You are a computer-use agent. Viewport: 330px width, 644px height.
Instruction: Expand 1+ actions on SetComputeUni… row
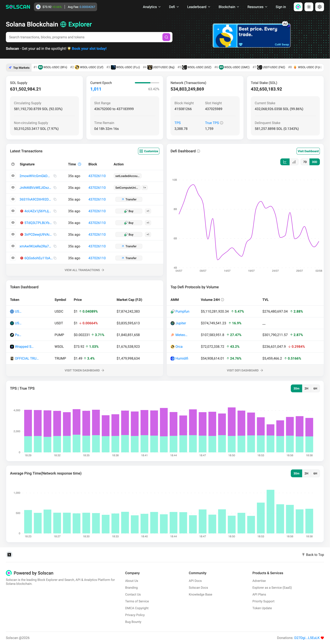click(x=145, y=188)
